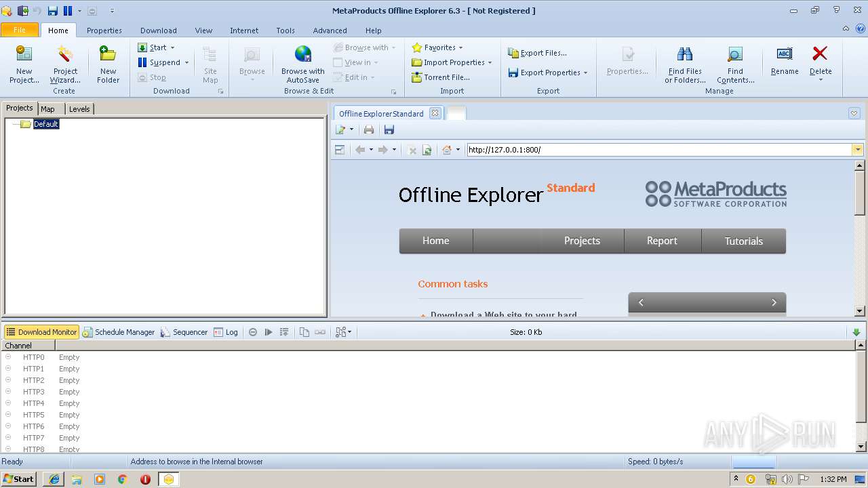Select the Sequencer tab
868x488 pixels.
point(184,332)
